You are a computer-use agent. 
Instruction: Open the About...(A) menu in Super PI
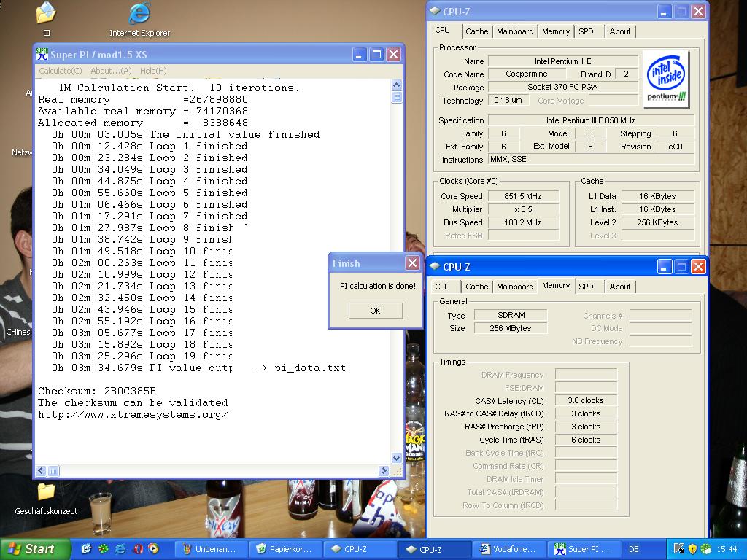[111, 71]
